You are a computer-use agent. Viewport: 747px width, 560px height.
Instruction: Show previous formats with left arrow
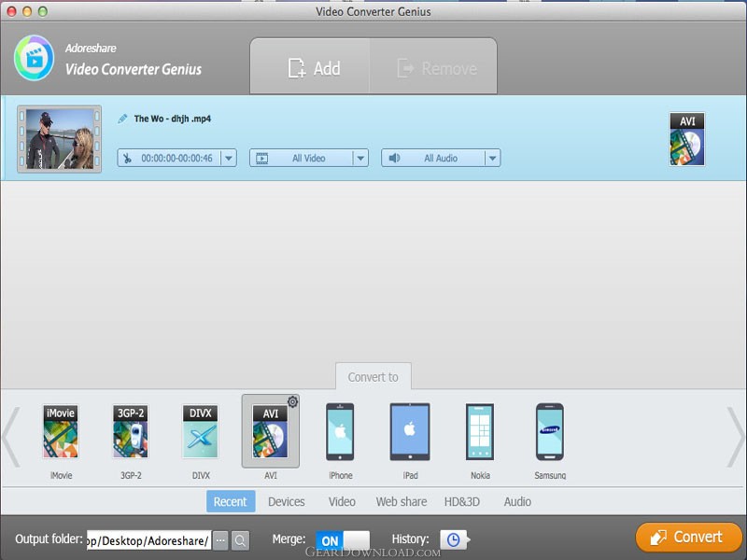coord(10,437)
